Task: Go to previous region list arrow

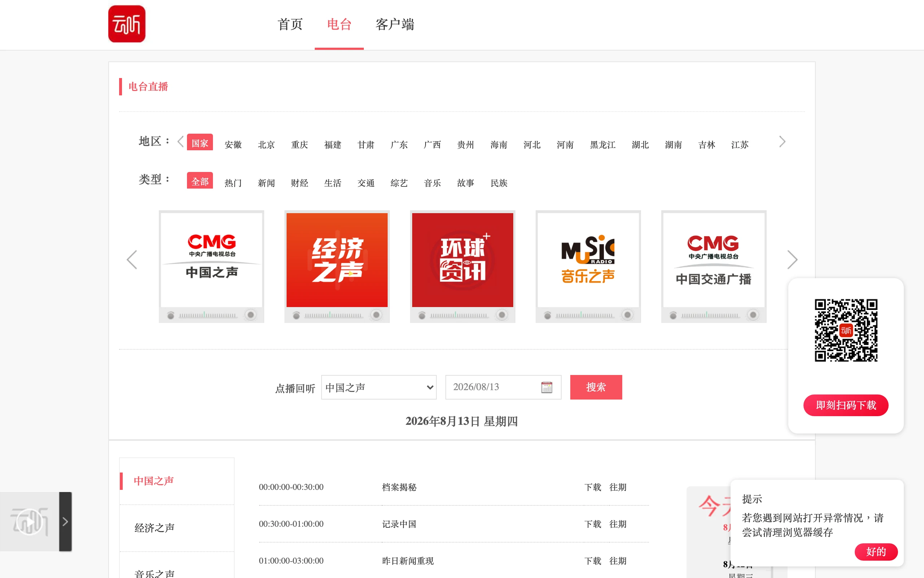Action: (x=180, y=142)
